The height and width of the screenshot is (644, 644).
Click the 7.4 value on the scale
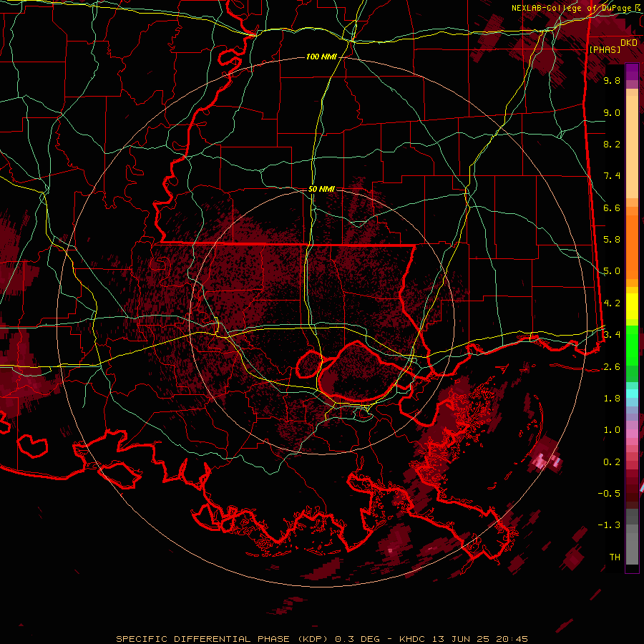click(x=612, y=176)
